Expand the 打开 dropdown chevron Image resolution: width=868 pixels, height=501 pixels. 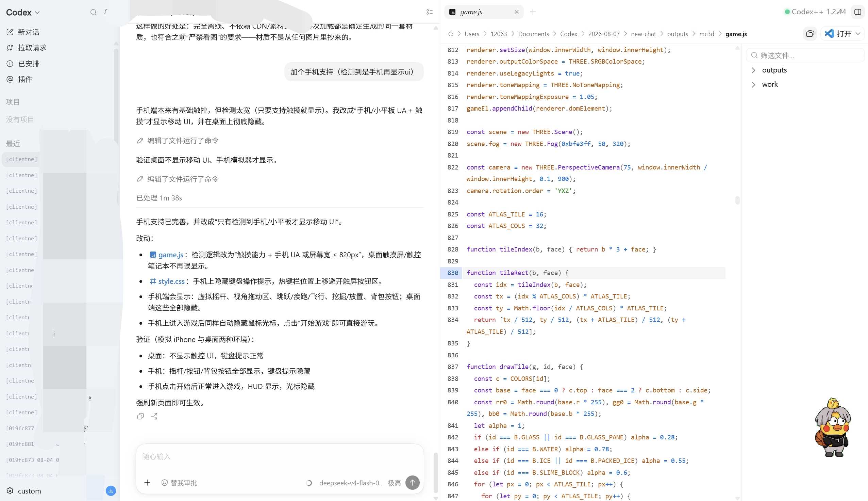point(858,34)
